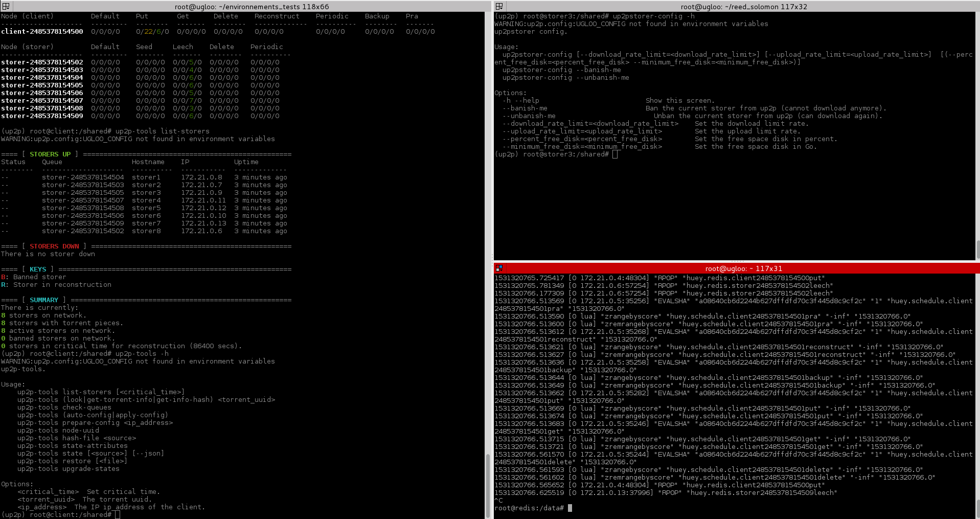Click the IP address 172.21.0.8
The width and height of the screenshot is (980, 519).
pos(201,177)
